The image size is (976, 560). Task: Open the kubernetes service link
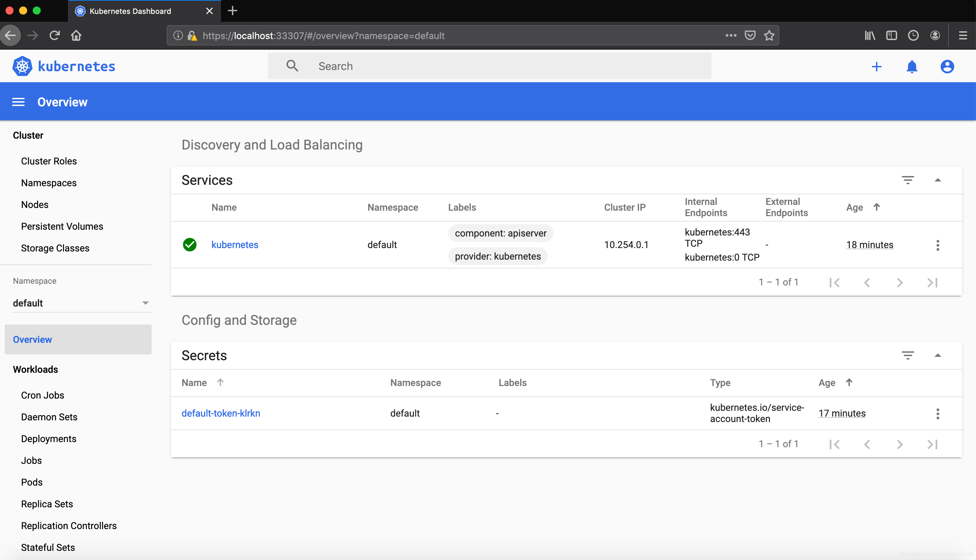click(x=235, y=245)
